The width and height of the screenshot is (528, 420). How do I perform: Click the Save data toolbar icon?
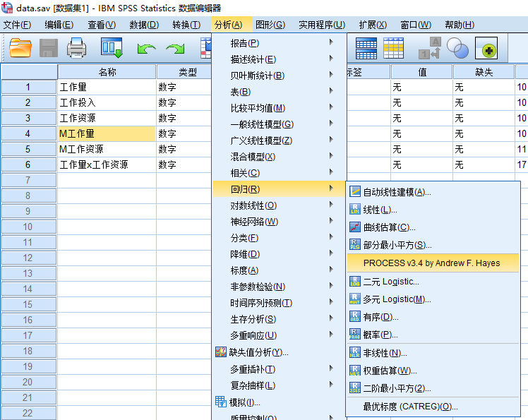coord(49,47)
